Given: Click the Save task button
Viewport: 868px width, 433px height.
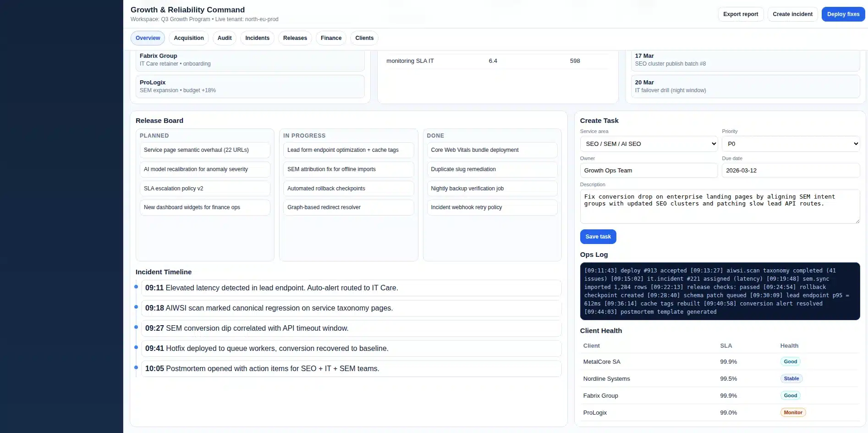Looking at the screenshot, I should click(x=598, y=237).
